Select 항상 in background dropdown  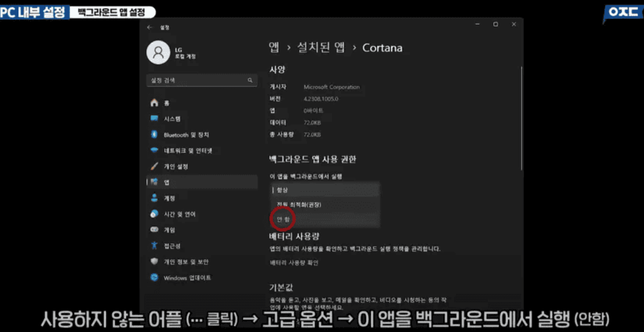click(324, 190)
